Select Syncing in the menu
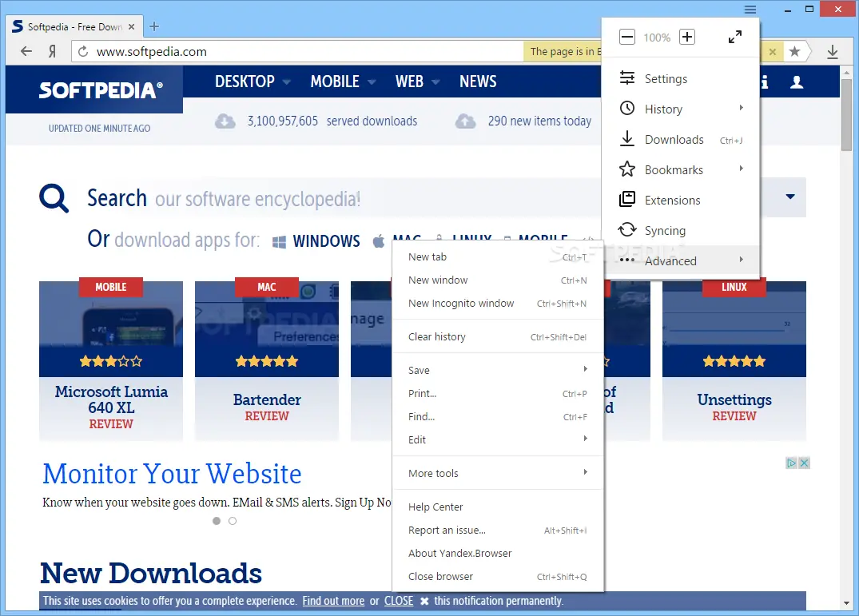This screenshot has height=616, width=859. pos(680,231)
